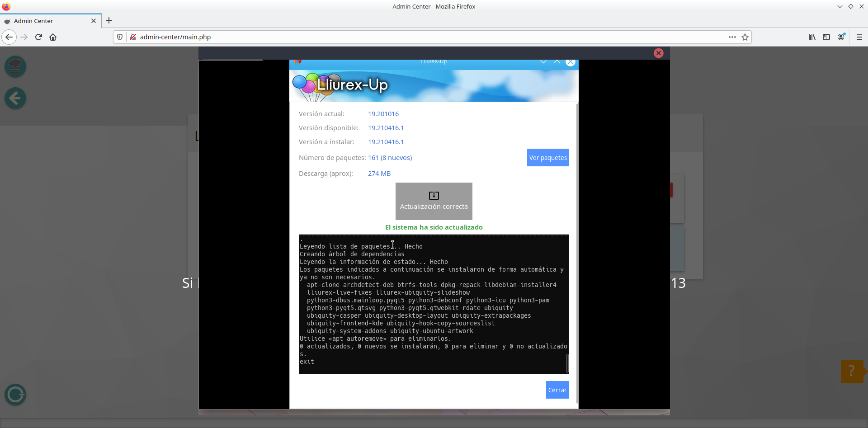Click the tracking protection shield icon
Image resolution: width=868 pixels, height=428 pixels.
coord(120,37)
